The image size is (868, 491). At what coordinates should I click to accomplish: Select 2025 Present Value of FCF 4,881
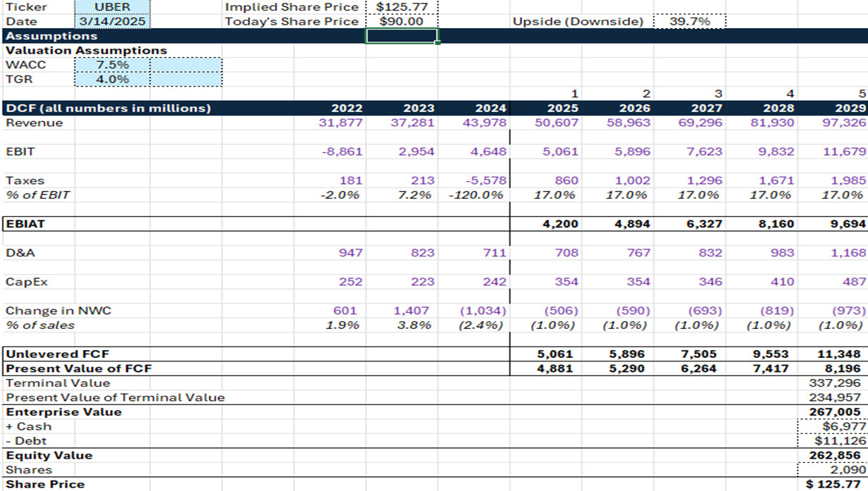(557, 368)
